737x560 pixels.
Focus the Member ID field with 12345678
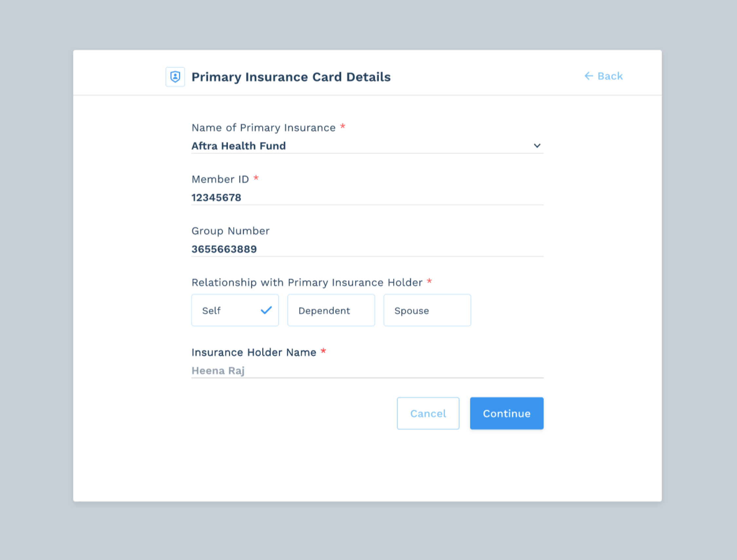pyautogui.click(x=367, y=198)
